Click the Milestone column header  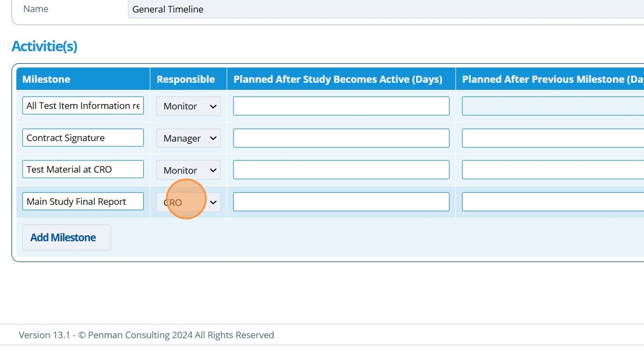46,79
